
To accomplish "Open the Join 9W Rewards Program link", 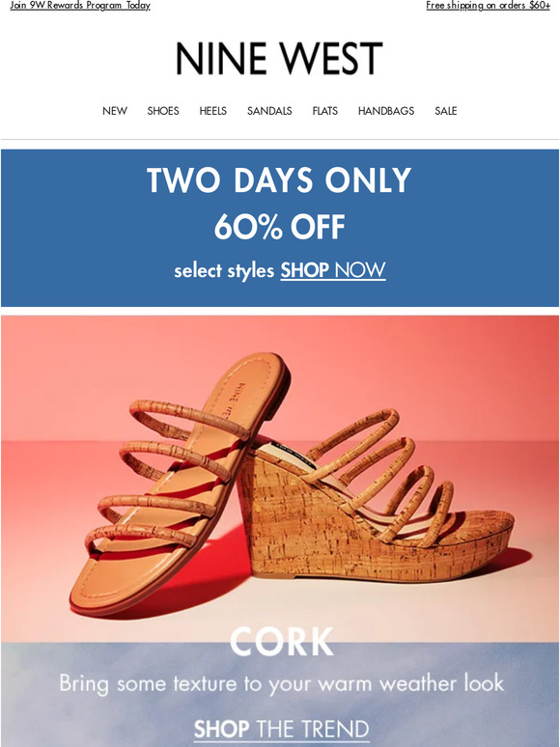I will (x=80, y=6).
